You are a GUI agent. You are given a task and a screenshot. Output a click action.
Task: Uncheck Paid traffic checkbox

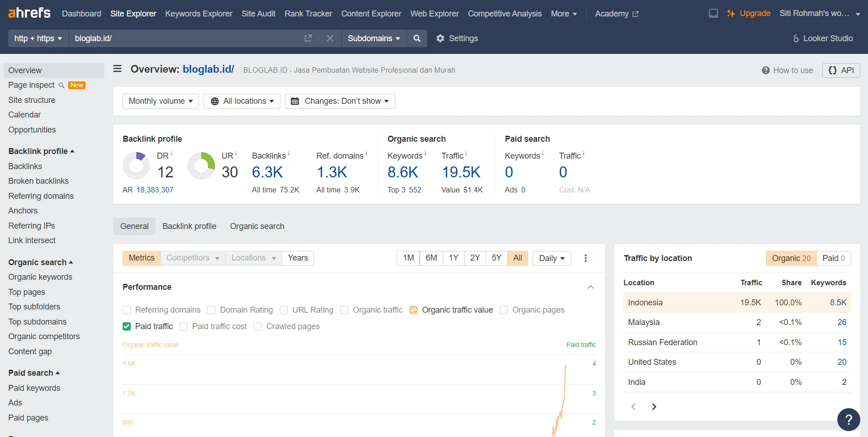click(127, 326)
